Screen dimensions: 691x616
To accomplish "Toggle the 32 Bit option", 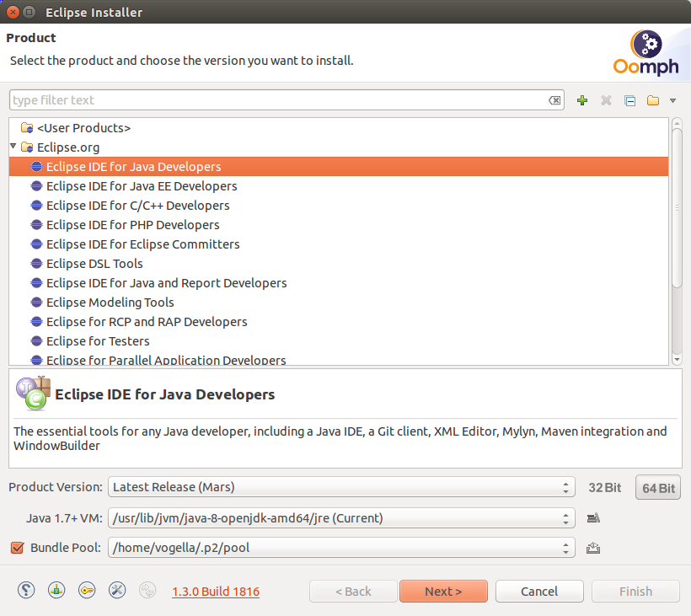I will [x=605, y=488].
